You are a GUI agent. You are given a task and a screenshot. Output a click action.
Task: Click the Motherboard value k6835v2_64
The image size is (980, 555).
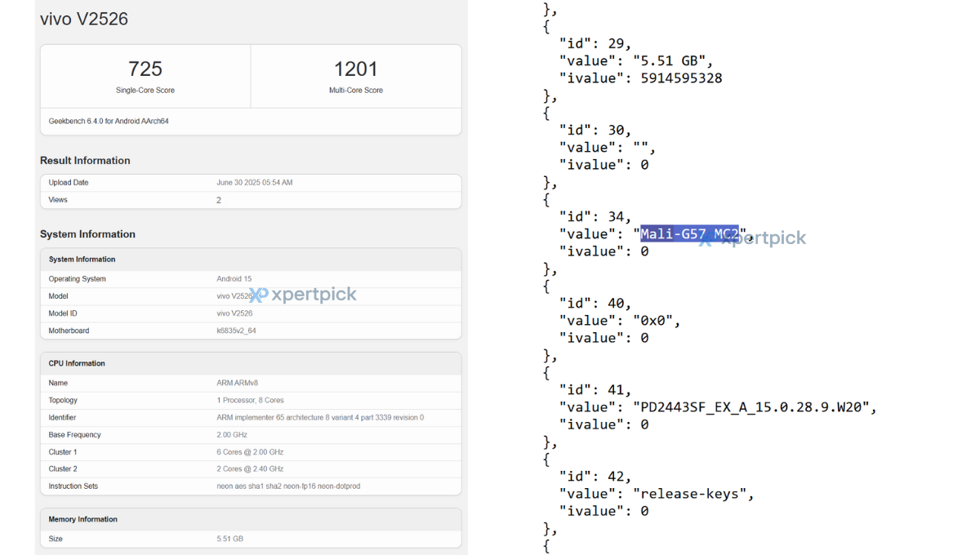[237, 331]
